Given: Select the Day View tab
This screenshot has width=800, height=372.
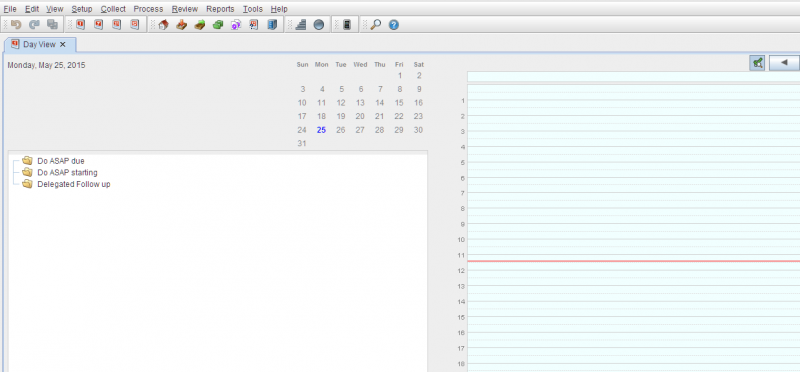Looking at the screenshot, I should [39, 44].
